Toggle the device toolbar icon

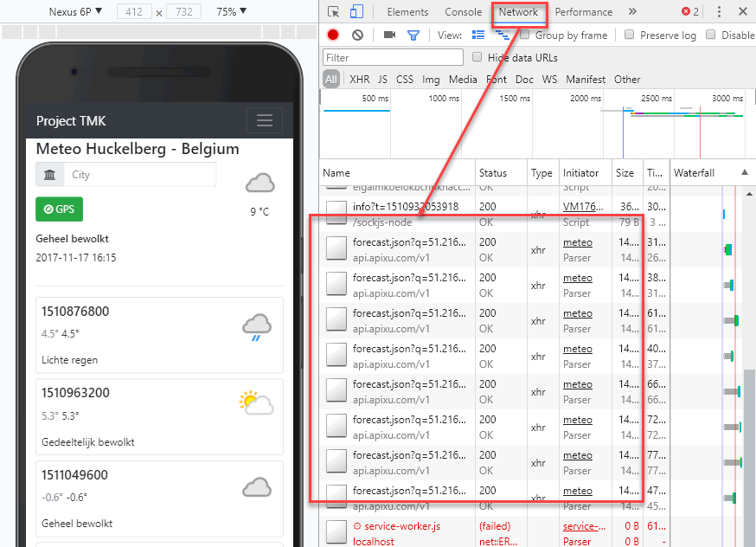(x=357, y=12)
